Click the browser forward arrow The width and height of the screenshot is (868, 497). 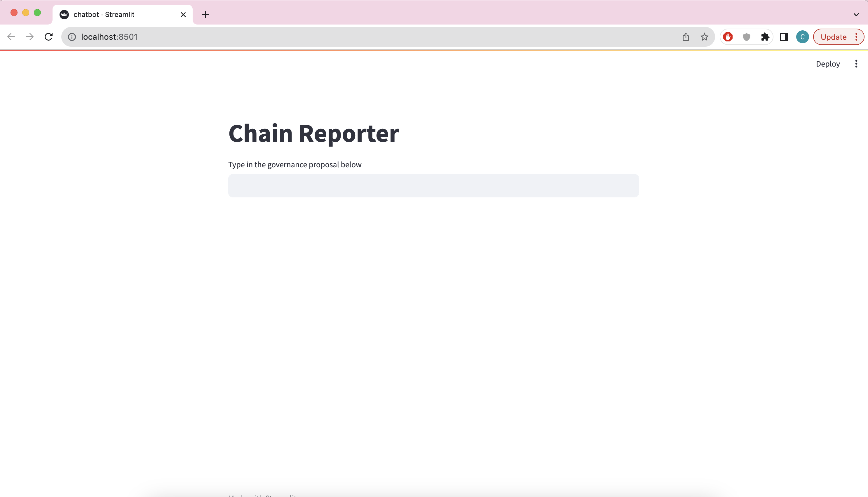(30, 37)
